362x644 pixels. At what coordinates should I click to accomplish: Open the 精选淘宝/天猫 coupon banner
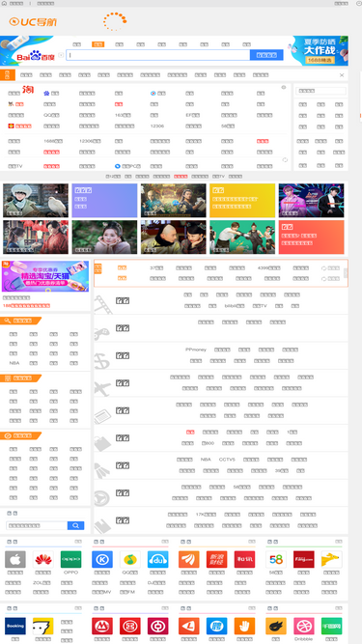coord(45,276)
